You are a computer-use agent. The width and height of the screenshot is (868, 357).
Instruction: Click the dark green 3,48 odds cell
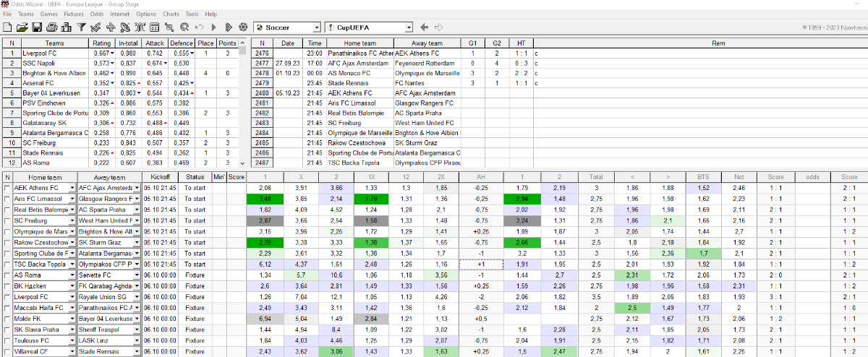[x=264, y=199]
